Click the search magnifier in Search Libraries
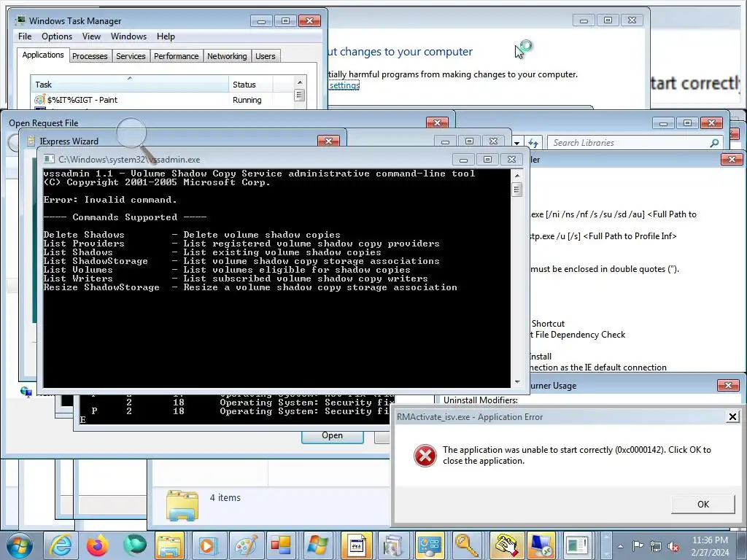747x560 pixels. [x=714, y=143]
